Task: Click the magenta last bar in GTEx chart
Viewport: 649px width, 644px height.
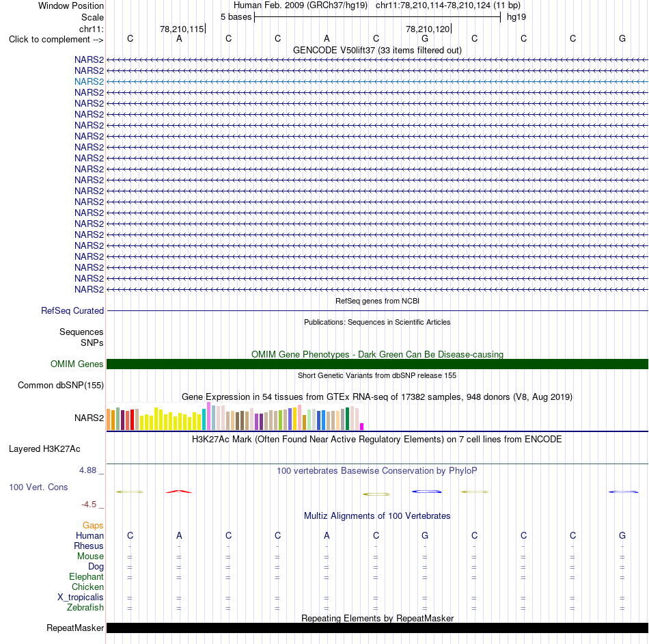Action: click(362, 427)
